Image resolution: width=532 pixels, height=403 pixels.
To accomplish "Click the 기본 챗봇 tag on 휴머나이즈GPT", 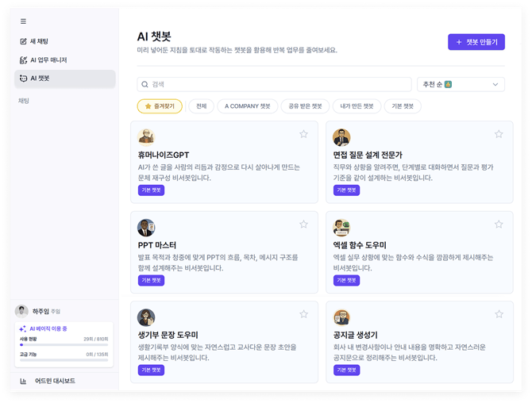I will click(x=152, y=190).
